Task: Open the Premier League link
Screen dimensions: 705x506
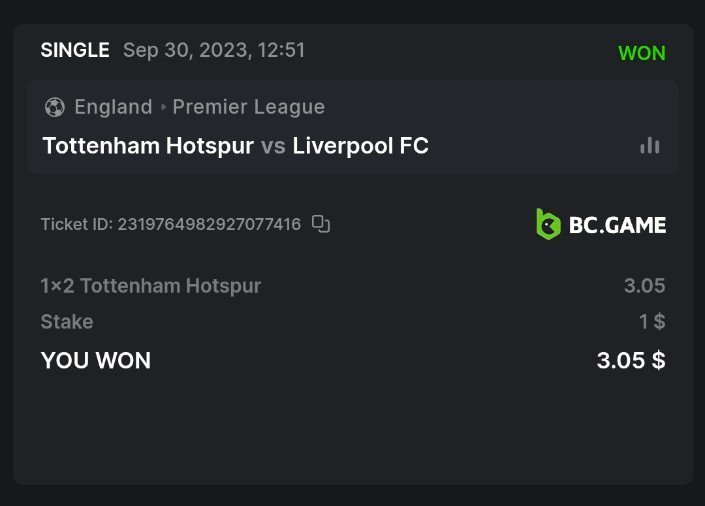Action: point(249,107)
